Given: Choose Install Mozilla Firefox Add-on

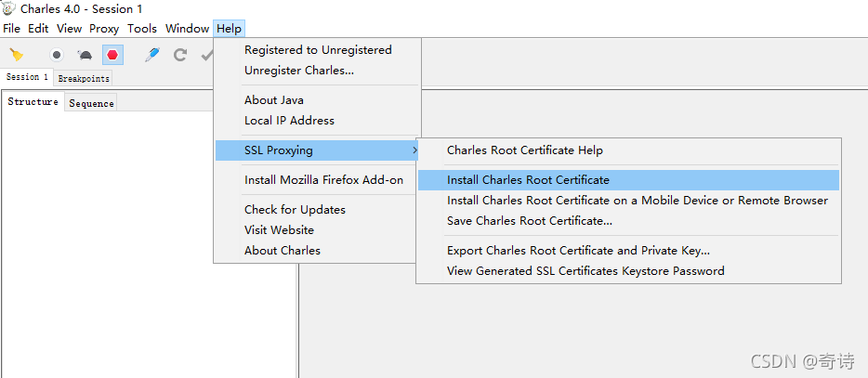Looking at the screenshot, I should point(318,180).
